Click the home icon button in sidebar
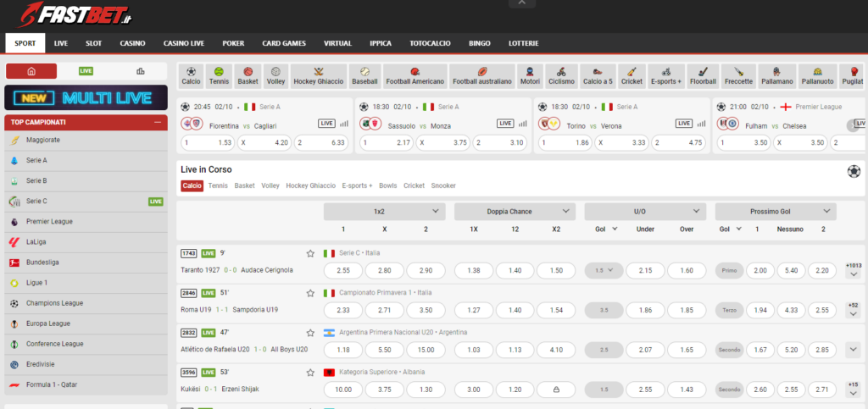Screen dimensions: 868x409 click(x=31, y=71)
